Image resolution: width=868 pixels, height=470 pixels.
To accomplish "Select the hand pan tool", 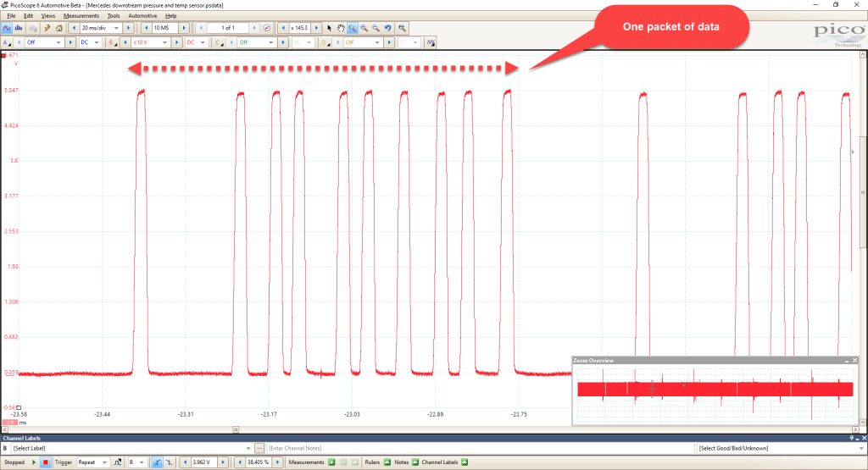I will (341, 28).
